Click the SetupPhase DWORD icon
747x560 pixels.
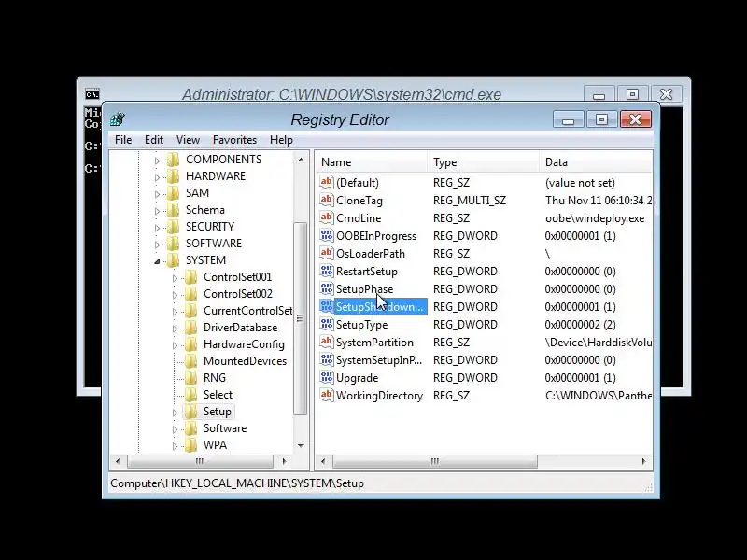pyautogui.click(x=326, y=289)
